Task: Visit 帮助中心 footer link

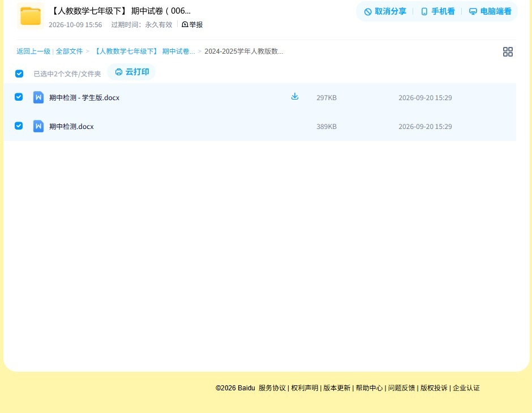Action: pos(369,388)
